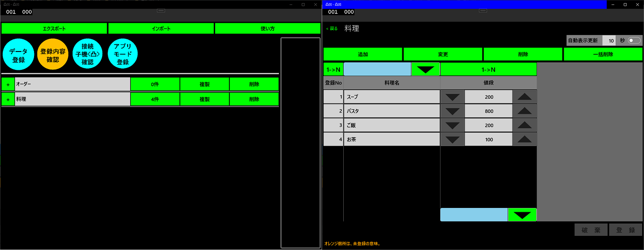This screenshot has height=250, width=644.
Task: Expand the オーダー row with plus
Action: [8, 85]
